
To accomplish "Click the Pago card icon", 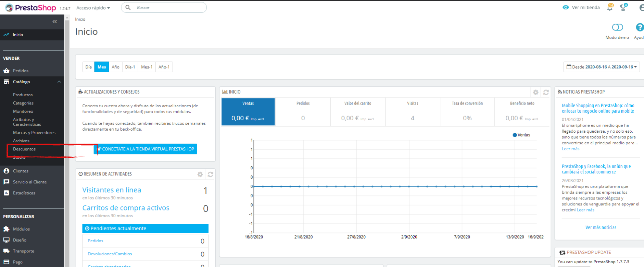I will pos(7,262).
